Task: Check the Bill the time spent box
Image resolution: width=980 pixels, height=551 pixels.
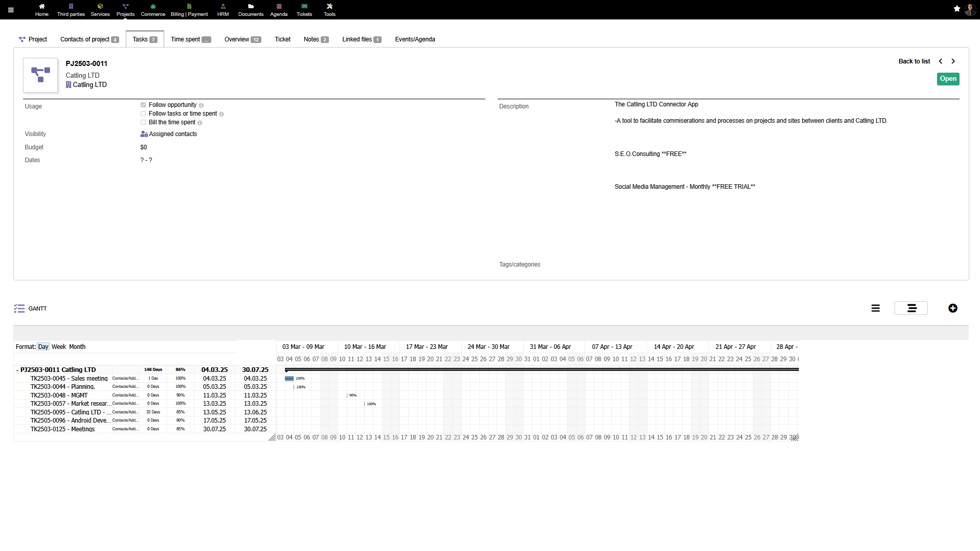Action: (x=143, y=122)
